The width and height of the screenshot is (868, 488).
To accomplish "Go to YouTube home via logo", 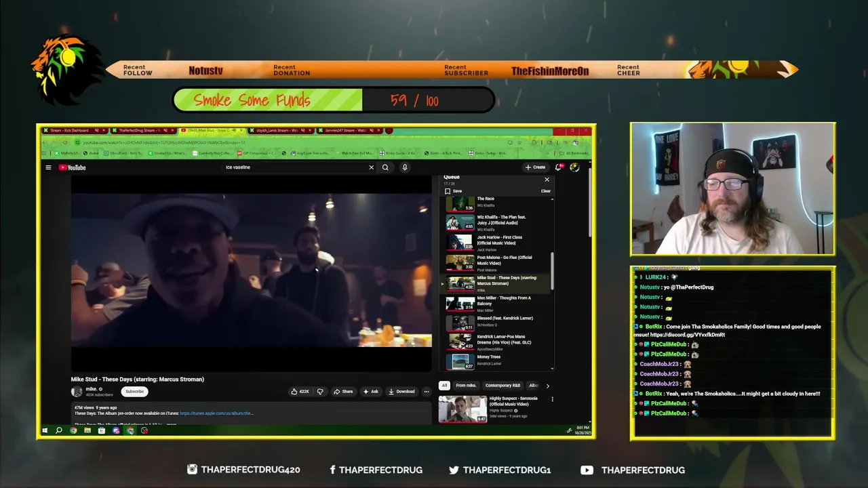I will [72, 167].
